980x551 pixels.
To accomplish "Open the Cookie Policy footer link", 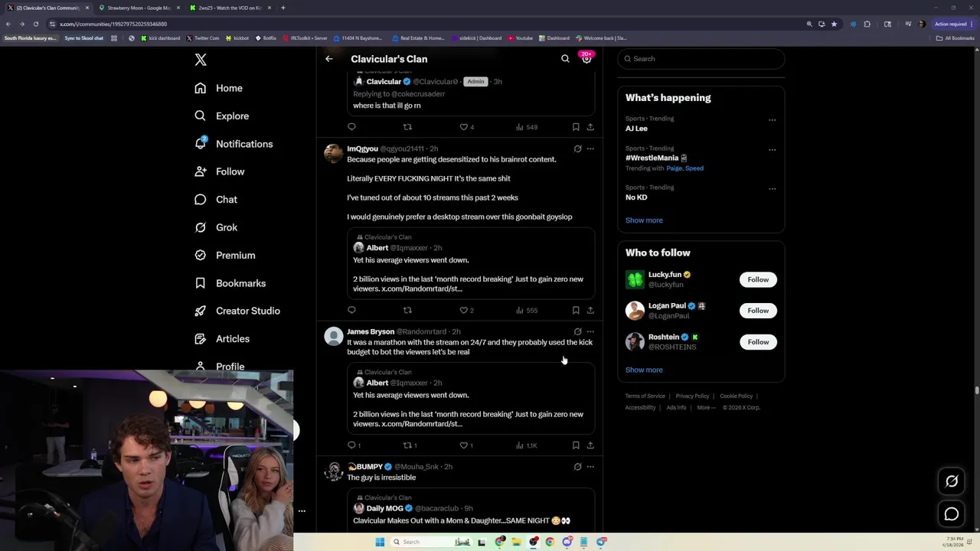I will (736, 396).
